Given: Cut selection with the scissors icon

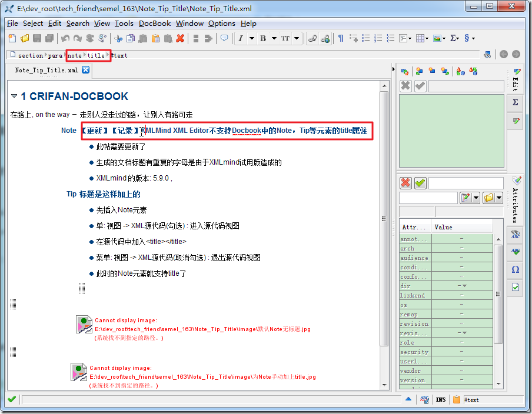Looking at the screenshot, I should tap(118, 38).
